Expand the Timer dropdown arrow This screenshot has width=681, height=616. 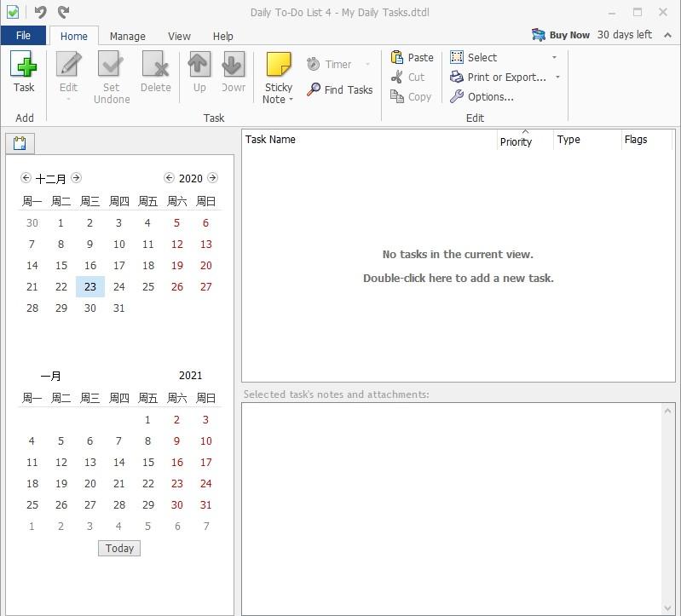click(x=367, y=64)
